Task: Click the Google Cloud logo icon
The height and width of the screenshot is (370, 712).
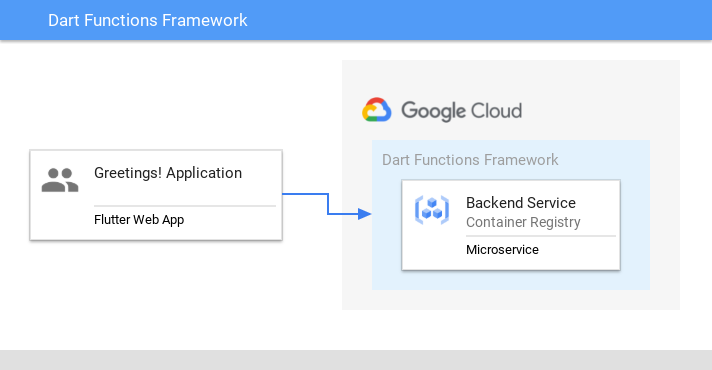Action: [376, 110]
